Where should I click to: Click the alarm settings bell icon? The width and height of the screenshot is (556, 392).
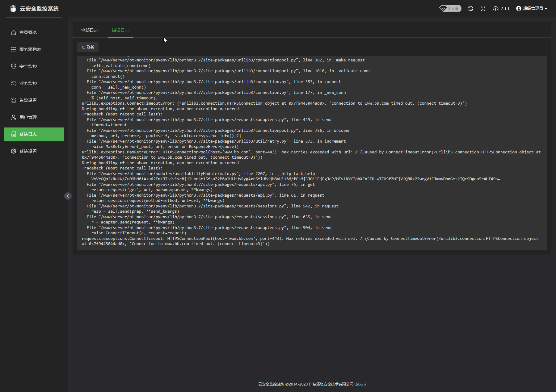click(x=14, y=100)
